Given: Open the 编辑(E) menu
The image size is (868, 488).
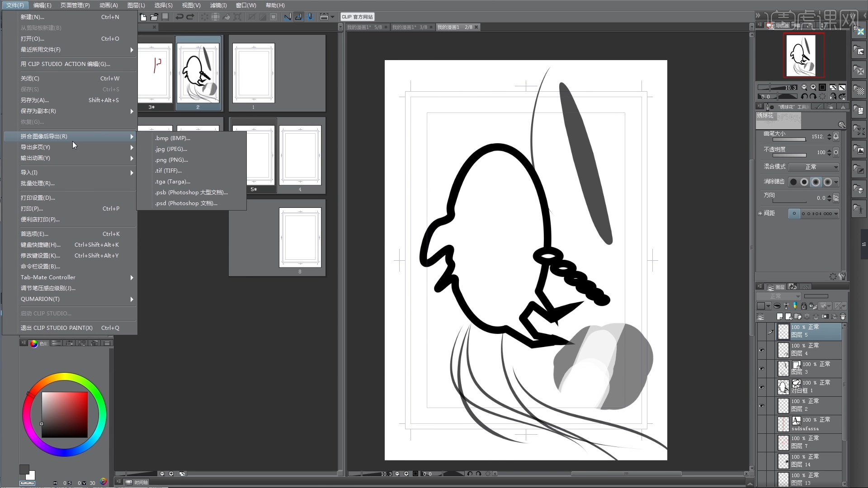Looking at the screenshot, I should coord(42,5).
